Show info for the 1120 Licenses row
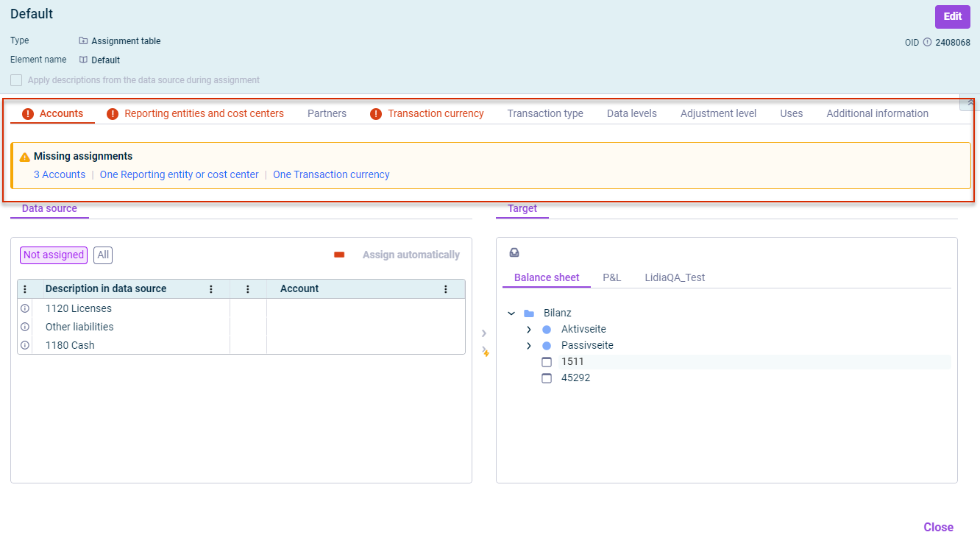 point(25,308)
